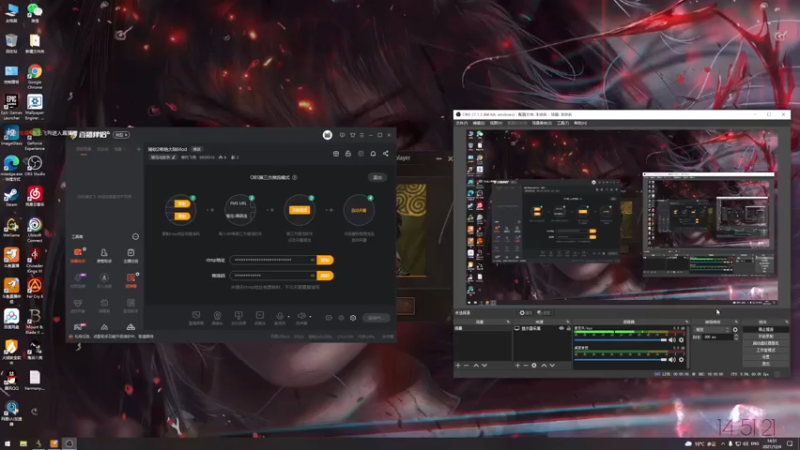Adjust the first audio track volume slider

pyautogui.click(x=620, y=340)
